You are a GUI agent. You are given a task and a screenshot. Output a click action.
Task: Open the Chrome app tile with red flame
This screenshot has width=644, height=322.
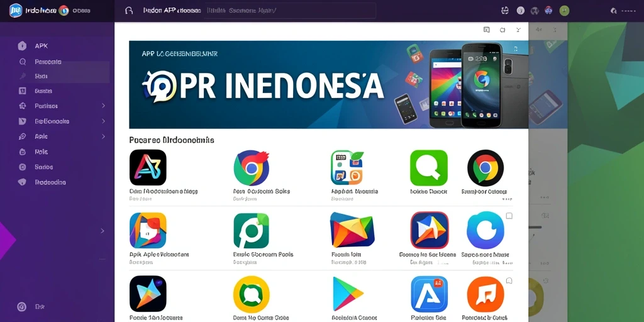[x=252, y=167]
